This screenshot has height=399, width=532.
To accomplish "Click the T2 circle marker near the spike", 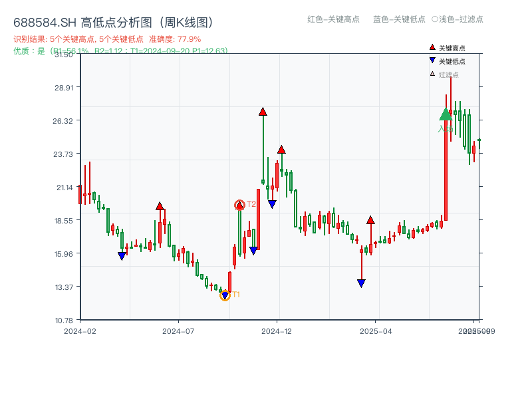I will pyautogui.click(x=239, y=204).
